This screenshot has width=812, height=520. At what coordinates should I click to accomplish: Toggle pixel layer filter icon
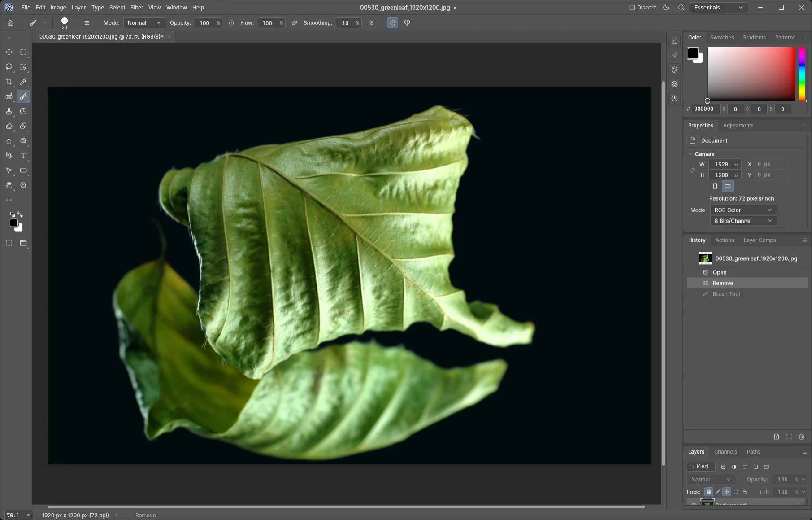723,467
